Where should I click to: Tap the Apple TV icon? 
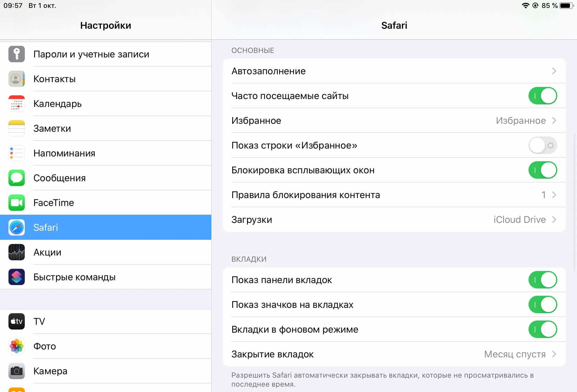(x=17, y=321)
